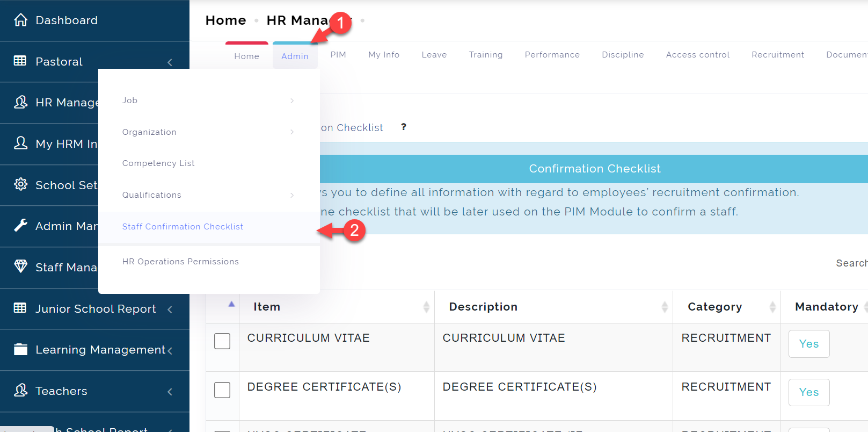This screenshot has width=868, height=432.
Task: Expand the Learning Management chevron
Action: tap(170, 351)
